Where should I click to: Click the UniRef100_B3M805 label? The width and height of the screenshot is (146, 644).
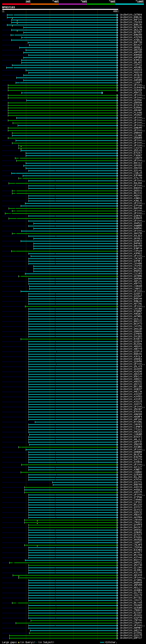tap(131, 218)
